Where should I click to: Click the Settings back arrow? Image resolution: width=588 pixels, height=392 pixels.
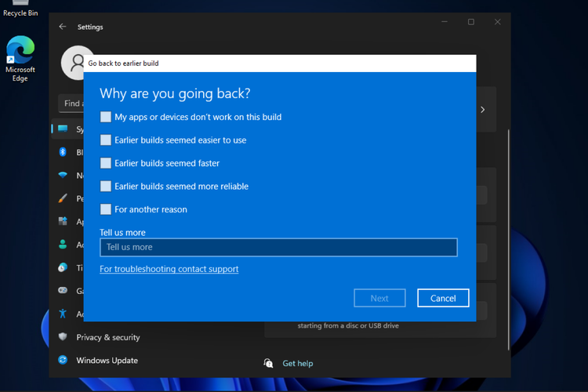point(63,27)
